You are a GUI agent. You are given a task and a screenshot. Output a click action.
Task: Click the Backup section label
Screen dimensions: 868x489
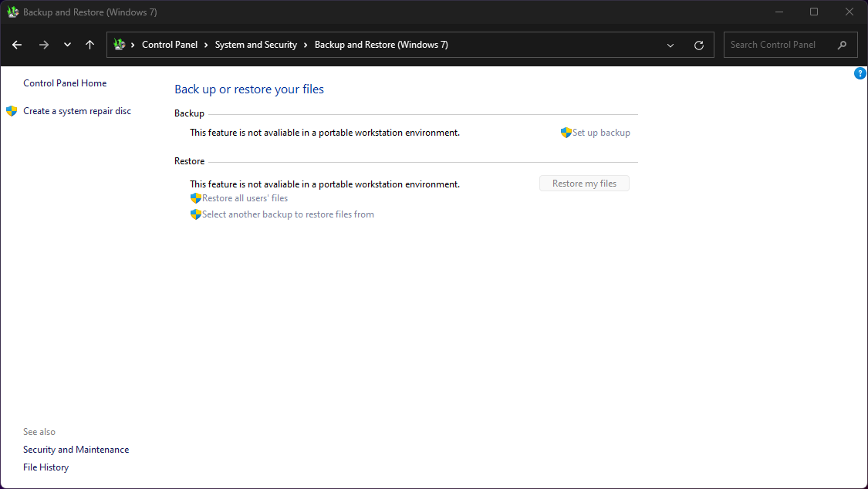[x=189, y=113]
